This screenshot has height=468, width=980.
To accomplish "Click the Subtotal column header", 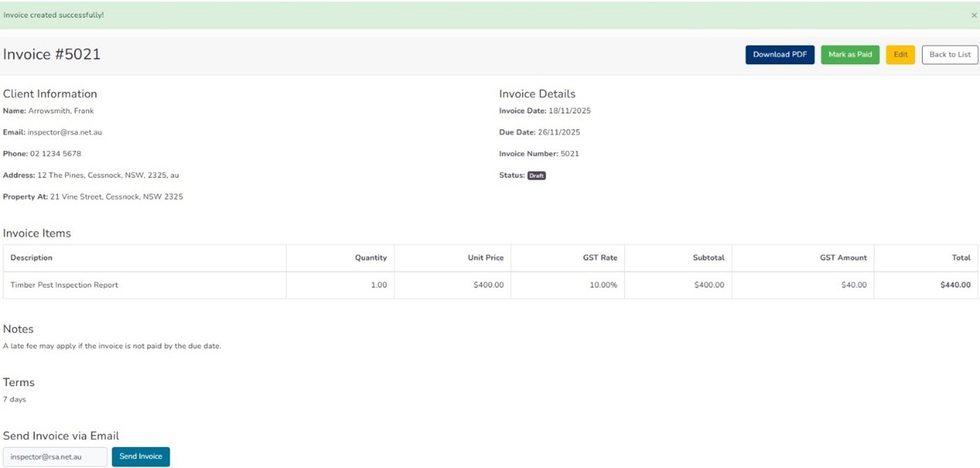I will point(708,258).
